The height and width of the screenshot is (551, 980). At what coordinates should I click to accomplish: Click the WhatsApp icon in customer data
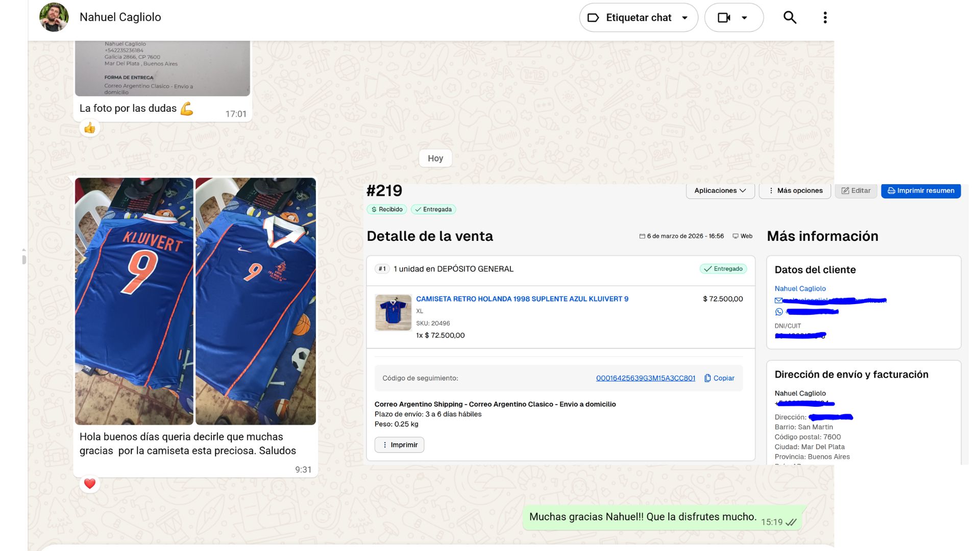point(779,312)
